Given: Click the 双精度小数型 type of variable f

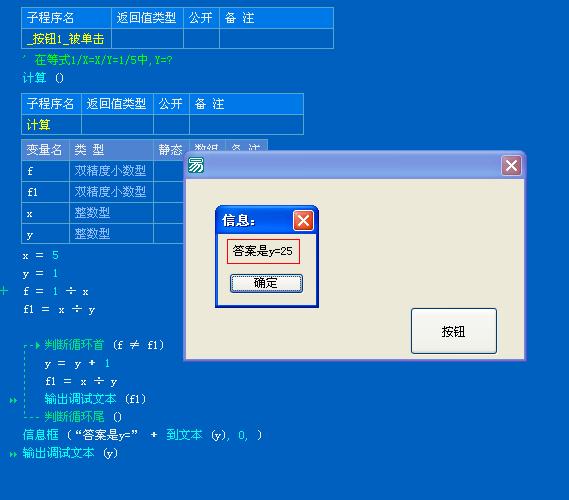Looking at the screenshot, I should 110,171.
